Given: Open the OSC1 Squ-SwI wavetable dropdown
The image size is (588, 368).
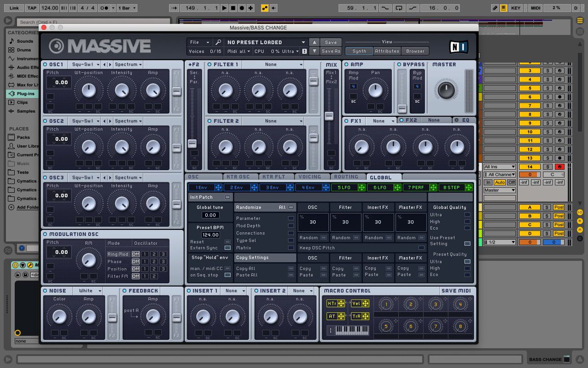Looking at the screenshot, I should tap(85, 65).
